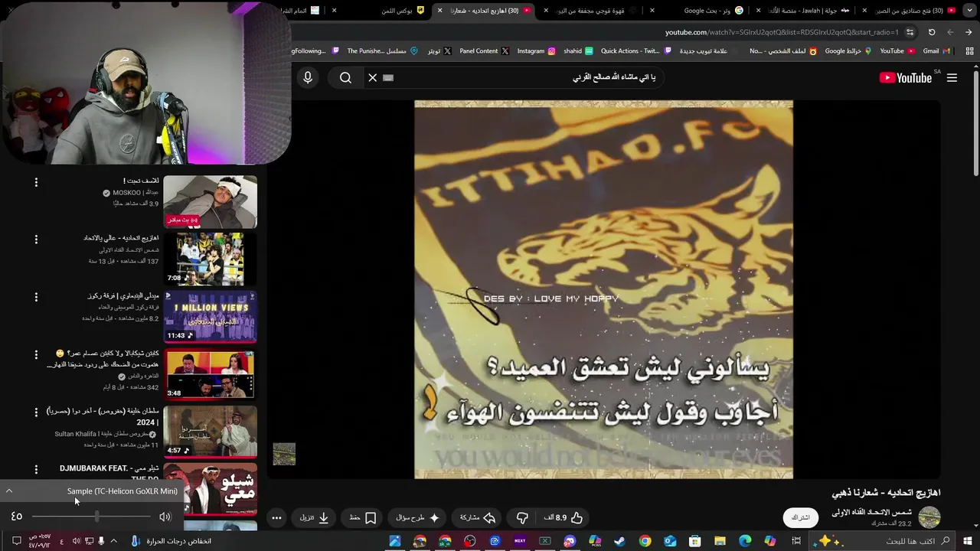The height and width of the screenshot is (551, 980).
Task: Share the video with مشاركة button
Action: click(x=478, y=518)
